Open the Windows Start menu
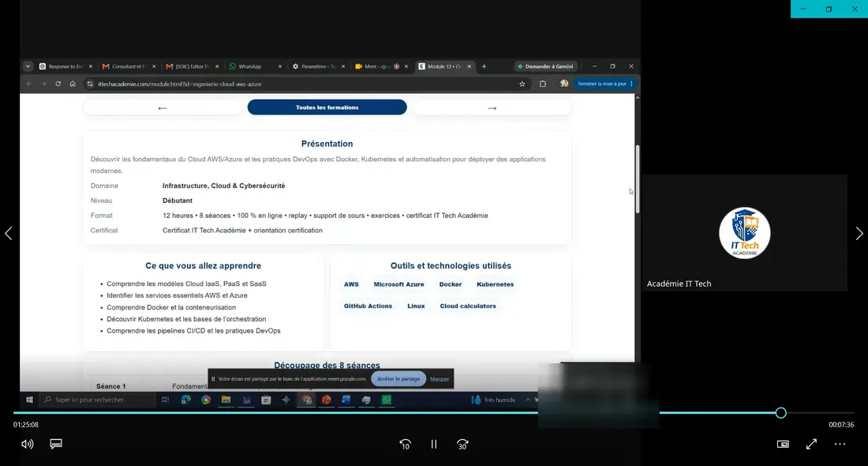Image resolution: width=868 pixels, height=466 pixels. pyautogui.click(x=29, y=400)
